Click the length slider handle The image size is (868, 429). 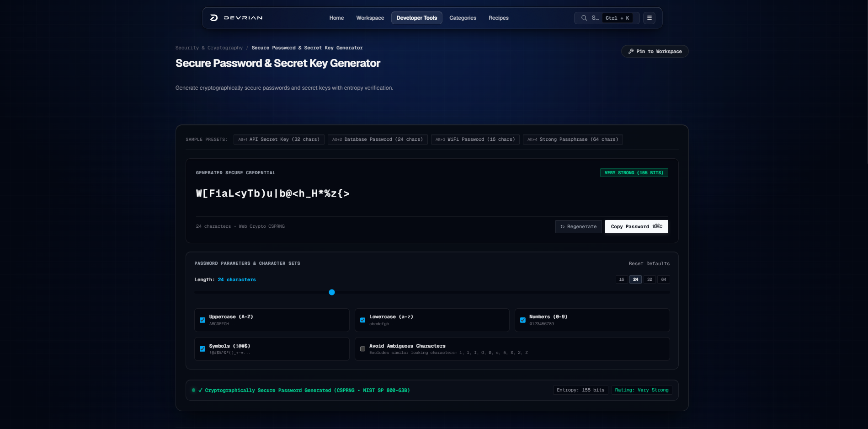pos(332,292)
